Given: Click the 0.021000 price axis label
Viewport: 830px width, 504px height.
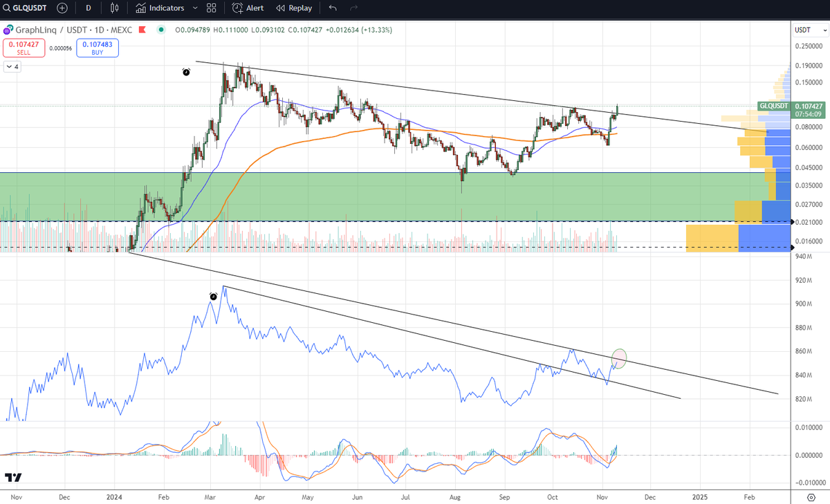Looking at the screenshot, I should [808, 222].
